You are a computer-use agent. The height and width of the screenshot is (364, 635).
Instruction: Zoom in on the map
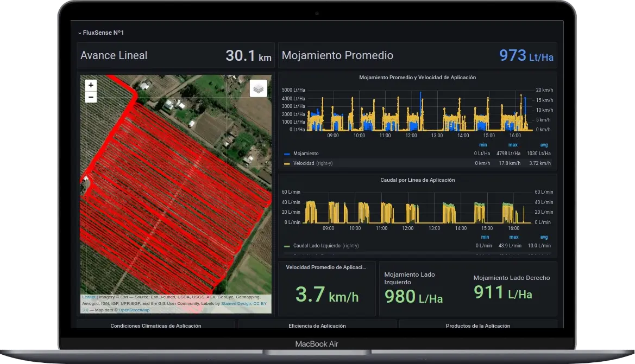coord(91,85)
